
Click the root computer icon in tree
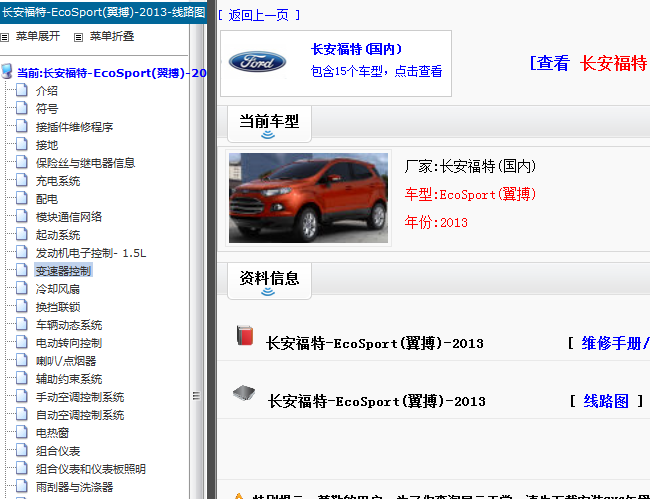7,71
